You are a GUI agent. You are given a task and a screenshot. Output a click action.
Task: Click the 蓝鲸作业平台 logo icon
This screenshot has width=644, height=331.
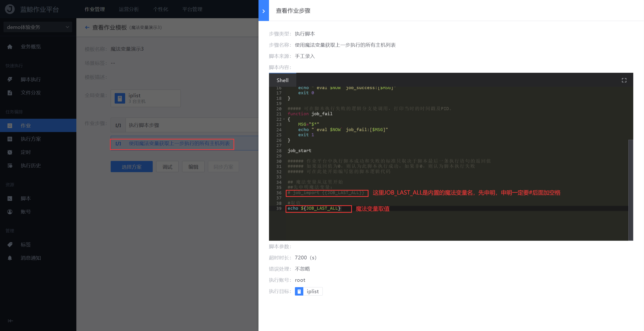[10, 9]
